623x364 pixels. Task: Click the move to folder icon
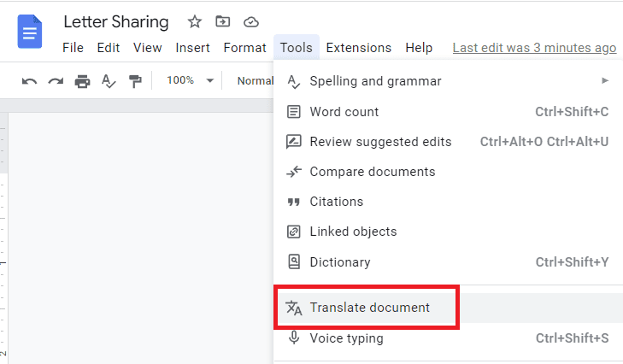222,21
